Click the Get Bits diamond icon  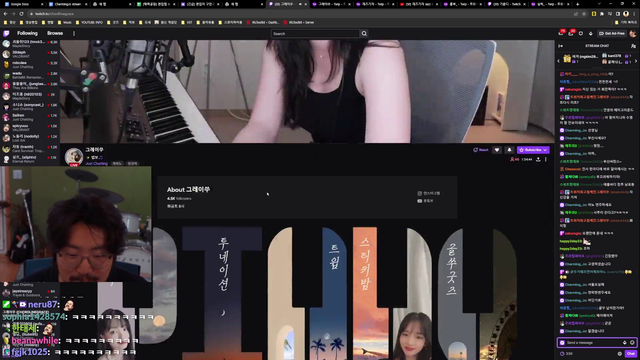click(x=591, y=33)
